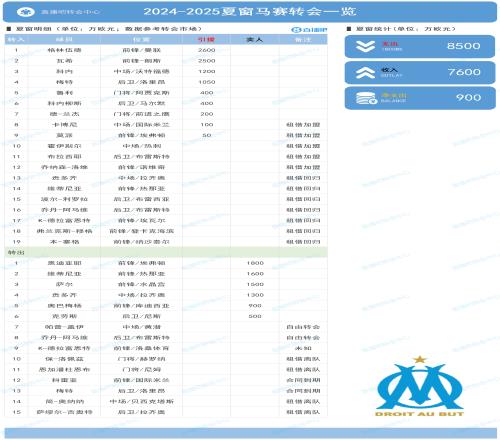Click the red 引援 column header

(206, 40)
